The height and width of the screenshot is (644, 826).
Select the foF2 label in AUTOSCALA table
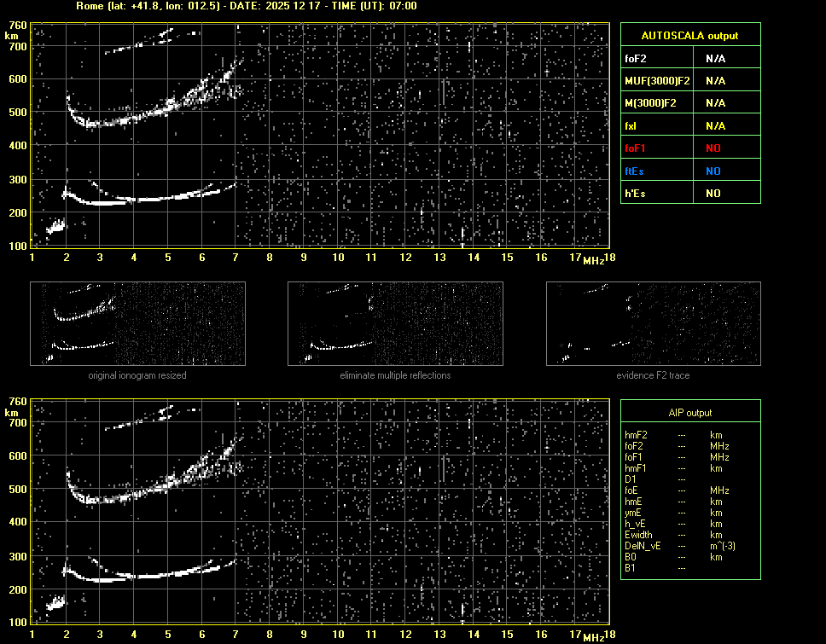pos(637,59)
